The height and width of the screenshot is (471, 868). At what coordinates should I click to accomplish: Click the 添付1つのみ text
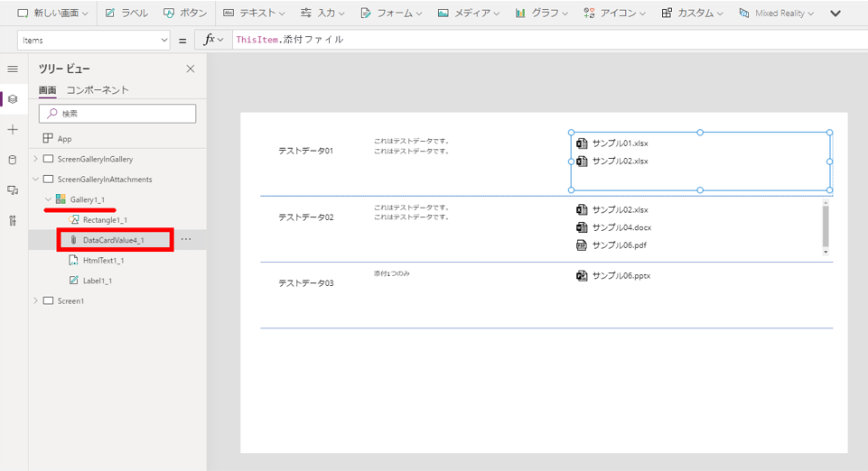point(391,273)
